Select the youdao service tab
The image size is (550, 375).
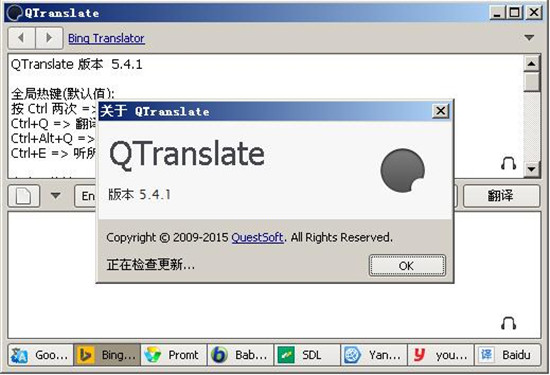pyautogui.click(x=441, y=355)
